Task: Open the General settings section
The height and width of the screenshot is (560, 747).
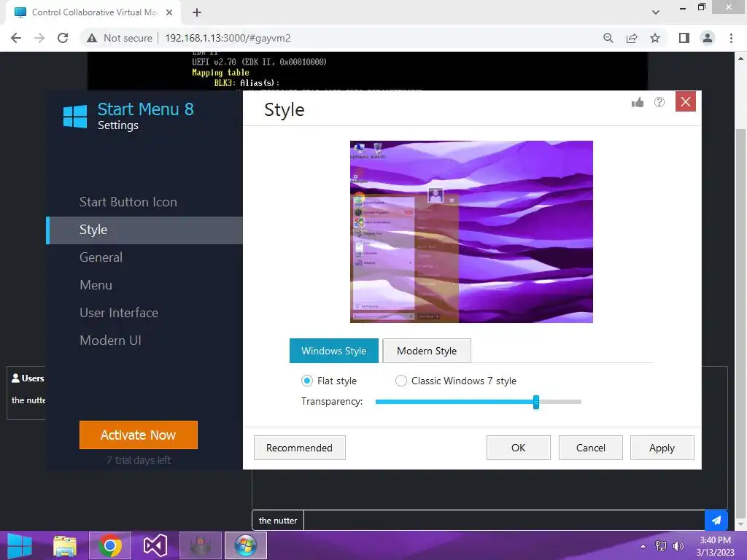Action: point(101,257)
